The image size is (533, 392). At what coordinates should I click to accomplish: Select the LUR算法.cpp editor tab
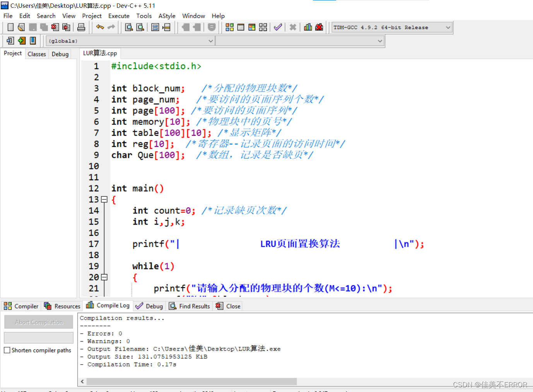pos(100,53)
